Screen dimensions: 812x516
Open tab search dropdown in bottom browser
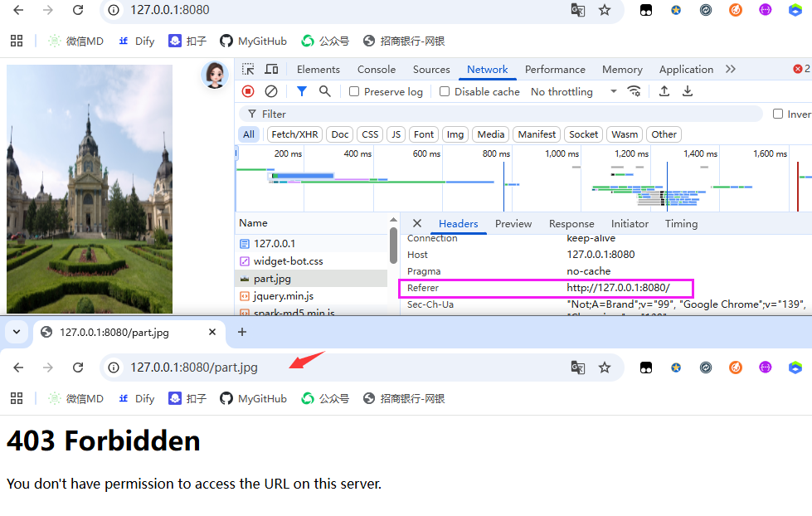[x=17, y=332]
